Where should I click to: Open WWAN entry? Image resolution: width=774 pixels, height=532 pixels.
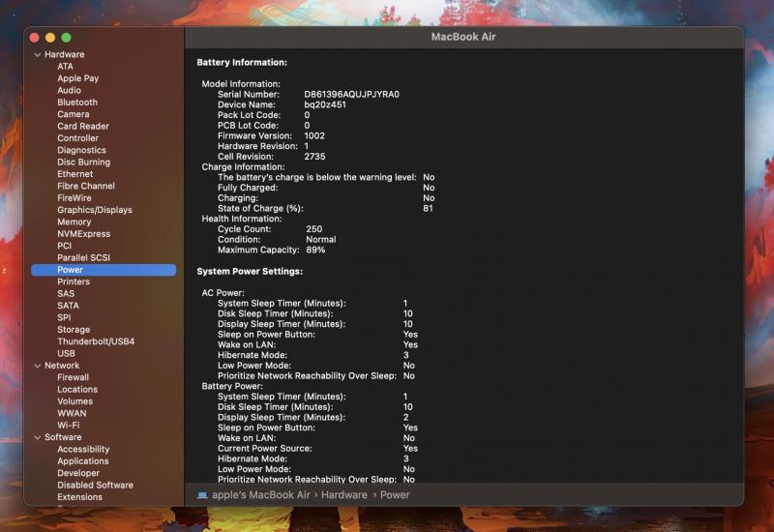click(x=72, y=413)
